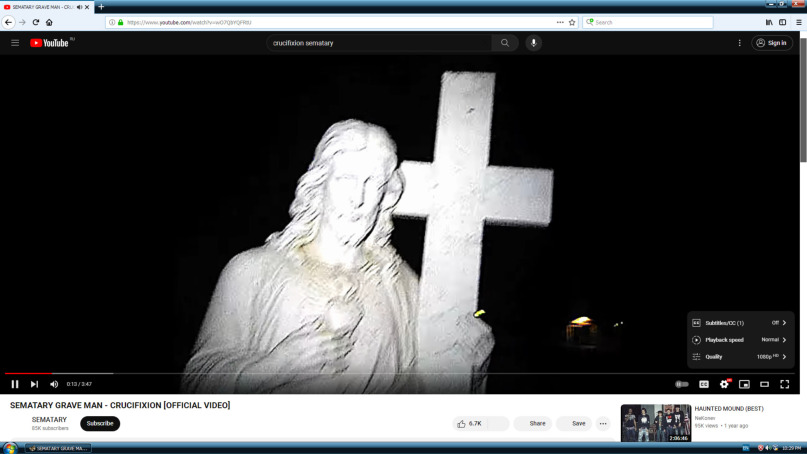Open more actions ellipsis below video

click(x=603, y=424)
